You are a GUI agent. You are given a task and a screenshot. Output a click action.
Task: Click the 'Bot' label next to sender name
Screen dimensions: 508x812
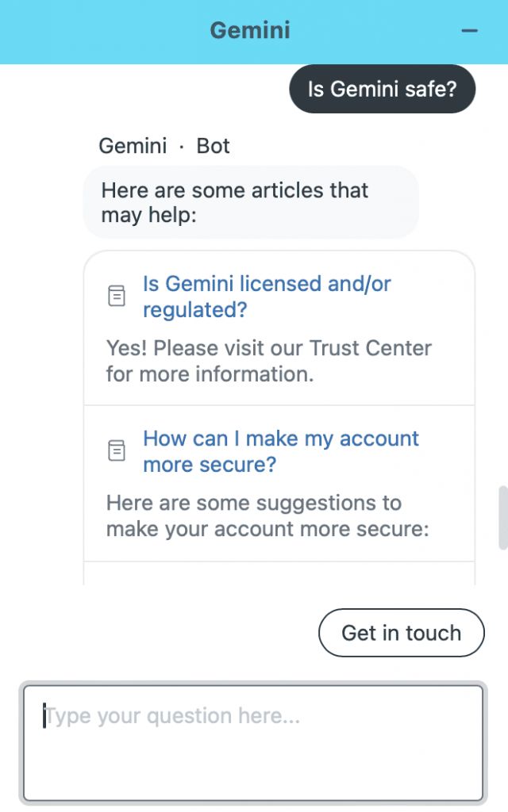[x=213, y=146]
